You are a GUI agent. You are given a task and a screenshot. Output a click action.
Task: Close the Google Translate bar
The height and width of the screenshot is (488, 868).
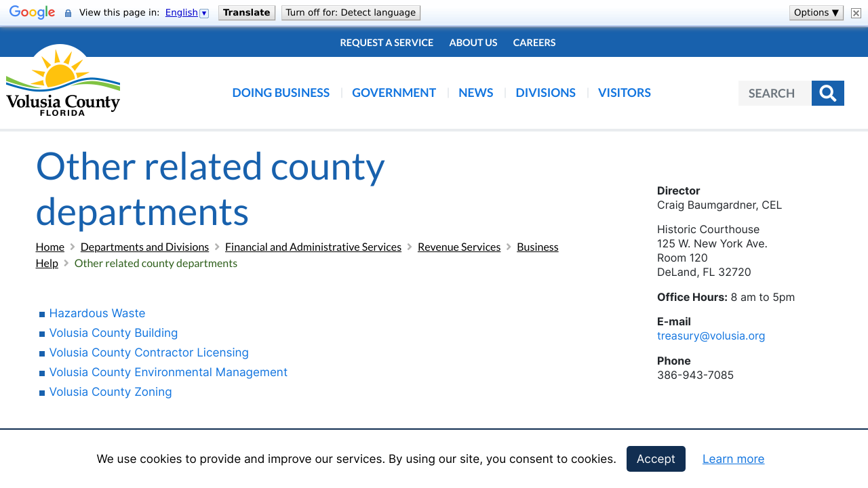[856, 13]
